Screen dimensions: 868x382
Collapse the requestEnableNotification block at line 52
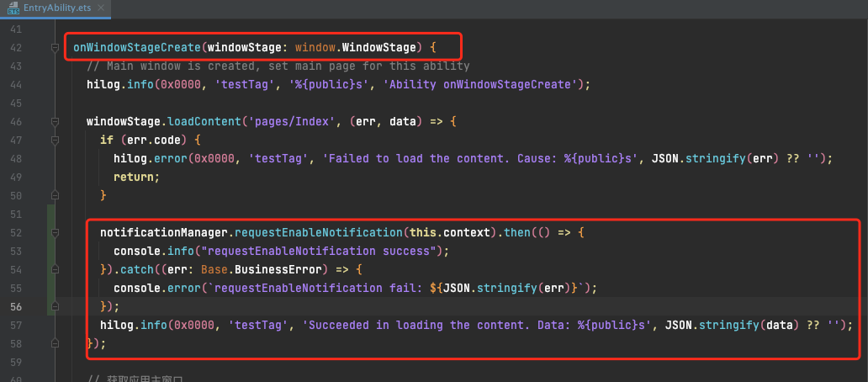click(x=54, y=232)
